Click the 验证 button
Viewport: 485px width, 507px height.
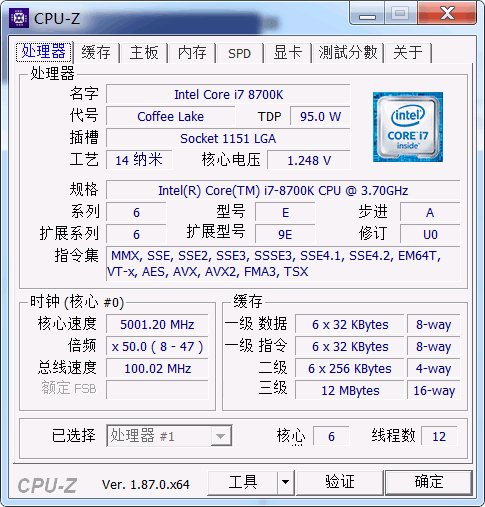point(339,482)
